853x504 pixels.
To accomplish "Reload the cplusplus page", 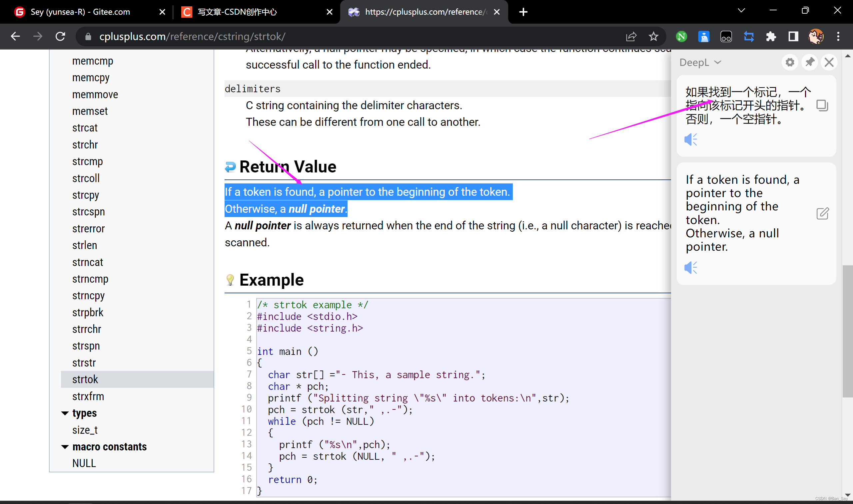I will [x=60, y=36].
